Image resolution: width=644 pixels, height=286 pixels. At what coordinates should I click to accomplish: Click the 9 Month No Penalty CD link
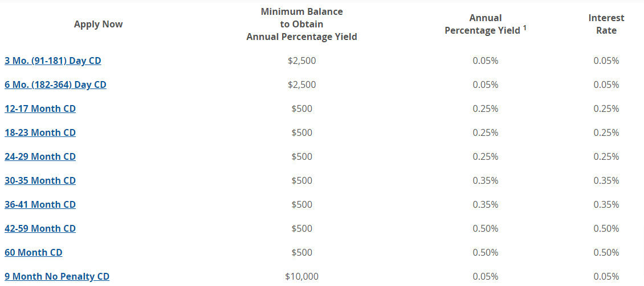(56, 276)
